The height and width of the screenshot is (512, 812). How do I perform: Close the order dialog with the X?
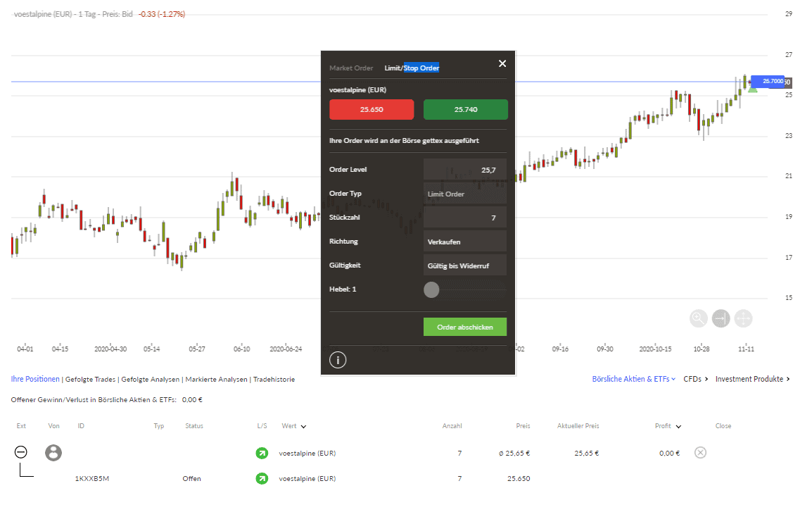click(x=502, y=63)
